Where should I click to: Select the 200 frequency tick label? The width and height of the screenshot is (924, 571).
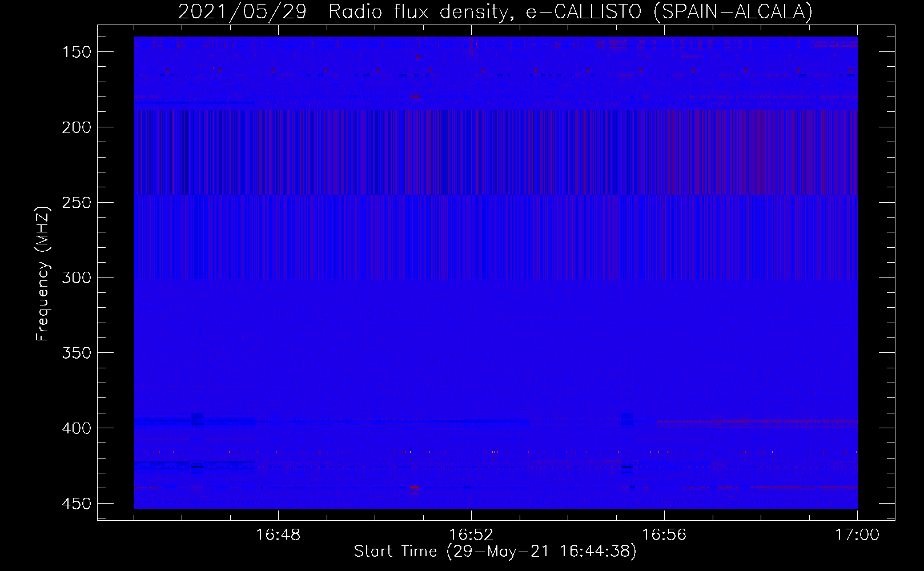[x=76, y=127]
